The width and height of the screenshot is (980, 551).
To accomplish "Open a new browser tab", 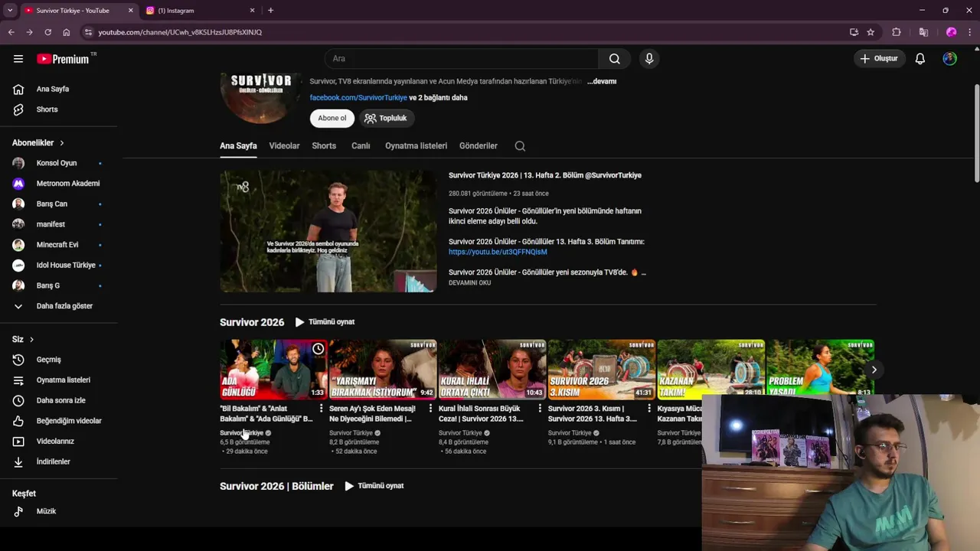I will (x=270, y=10).
